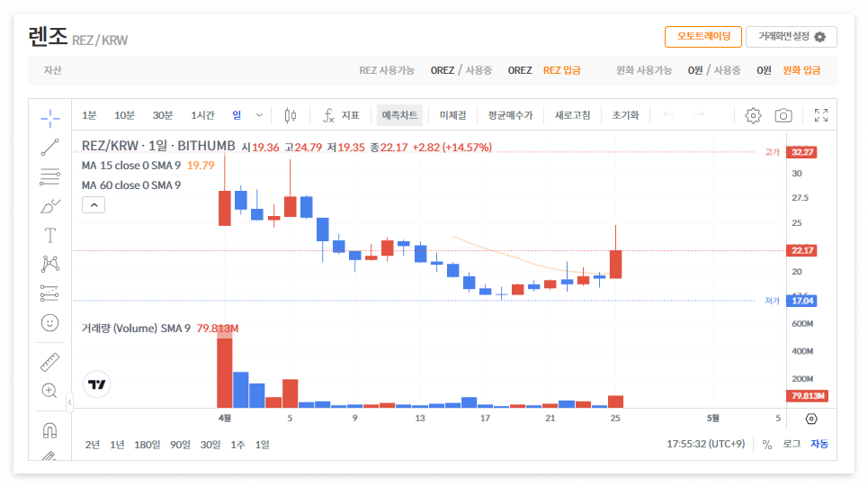Viewport: 868px width, 487px height.
Task: Open the pattern drawing tool
Action: (49, 264)
